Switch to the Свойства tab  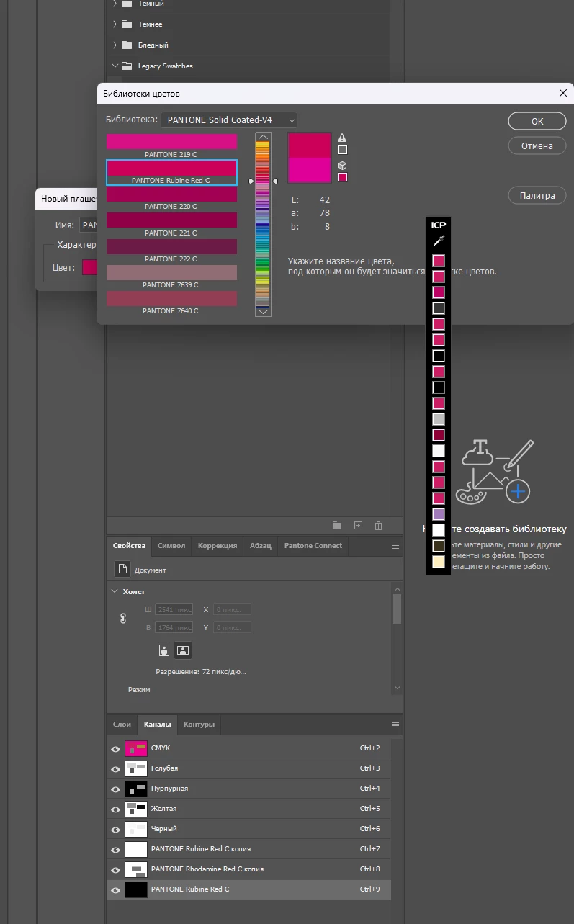(129, 546)
